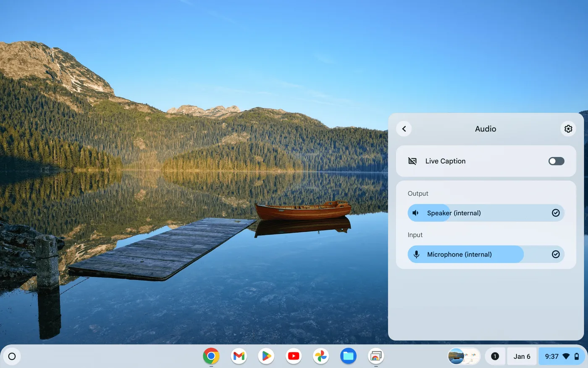Open Google Photos from the shelf
The image size is (588, 368).
321,356
